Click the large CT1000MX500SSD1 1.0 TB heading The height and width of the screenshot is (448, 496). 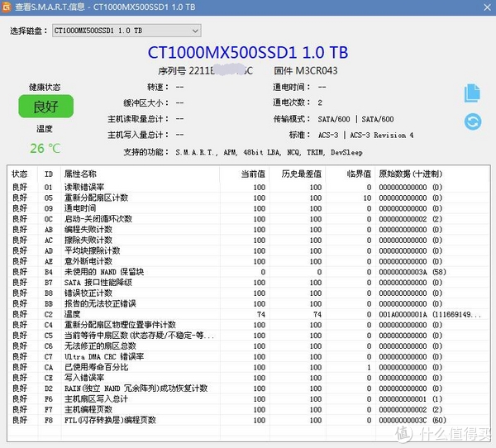(248, 53)
